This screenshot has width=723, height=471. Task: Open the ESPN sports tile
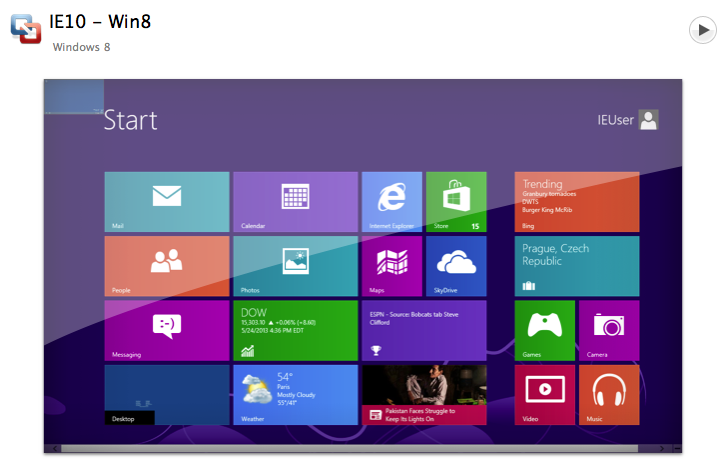[424, 330]
